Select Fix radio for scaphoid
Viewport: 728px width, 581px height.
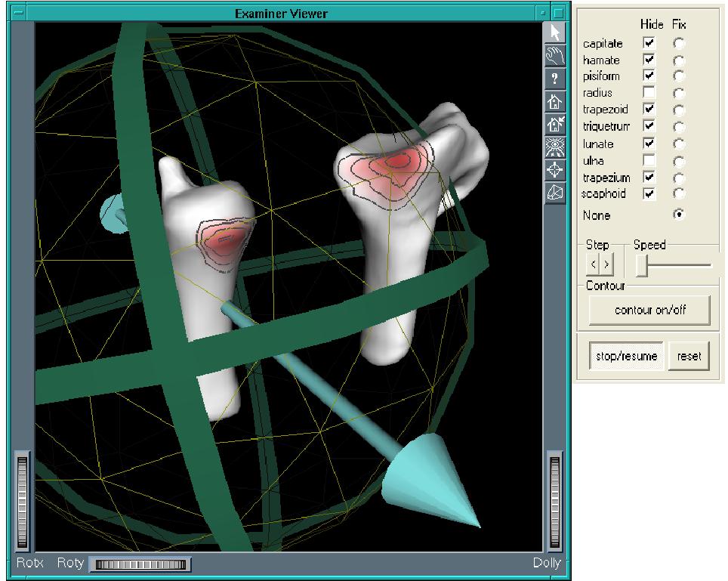coord(679,193)
